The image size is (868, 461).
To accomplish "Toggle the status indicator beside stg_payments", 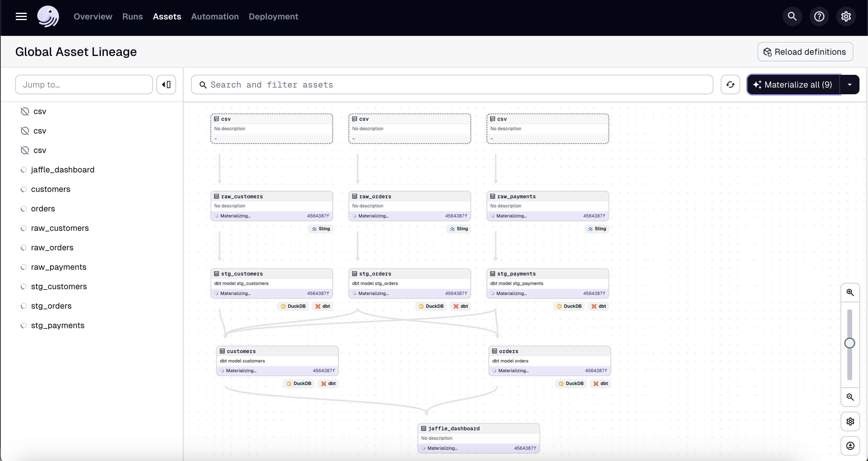I will (24, 325).
